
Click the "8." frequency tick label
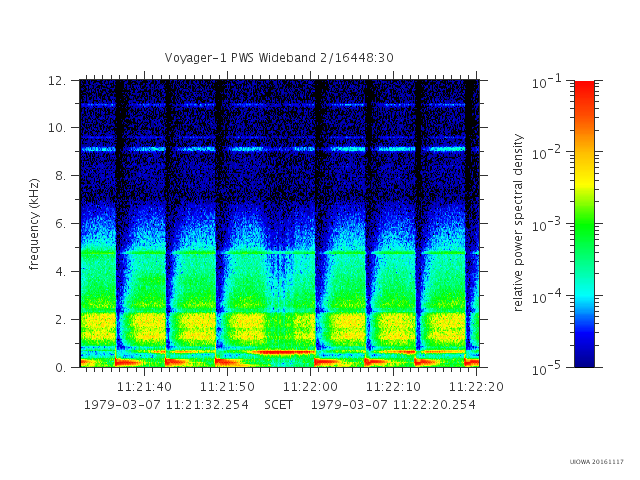pyautogui.click(x=60, y=176)
